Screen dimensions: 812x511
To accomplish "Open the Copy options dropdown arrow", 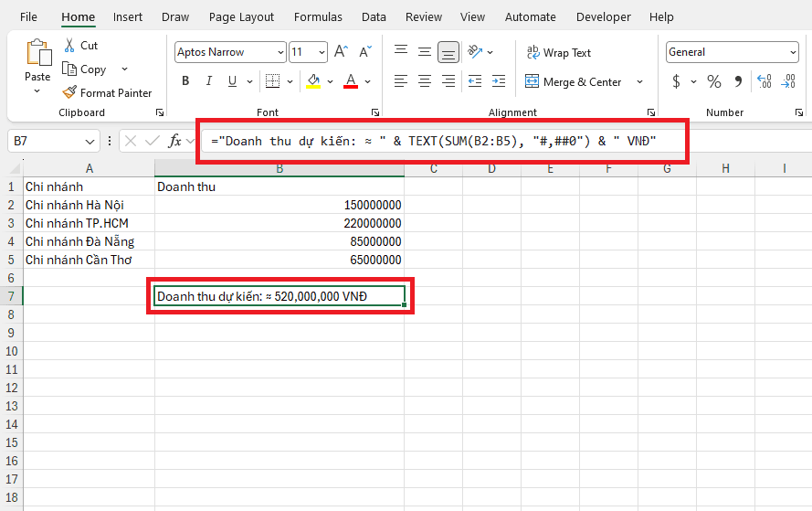I will point(124,69).
